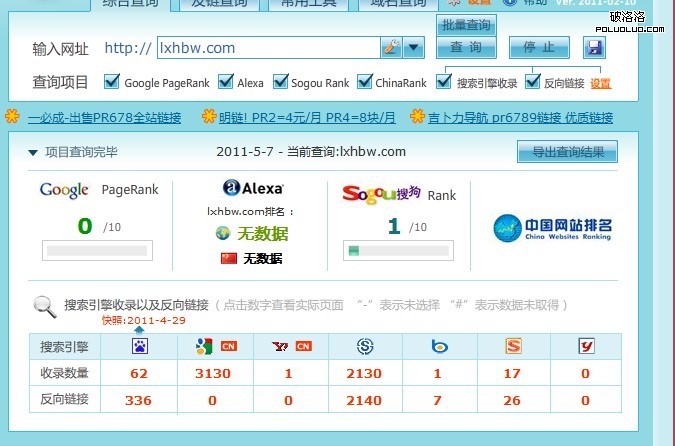
Task: Open the 设置 link beside 反向链接
Action: coord(600,84)
